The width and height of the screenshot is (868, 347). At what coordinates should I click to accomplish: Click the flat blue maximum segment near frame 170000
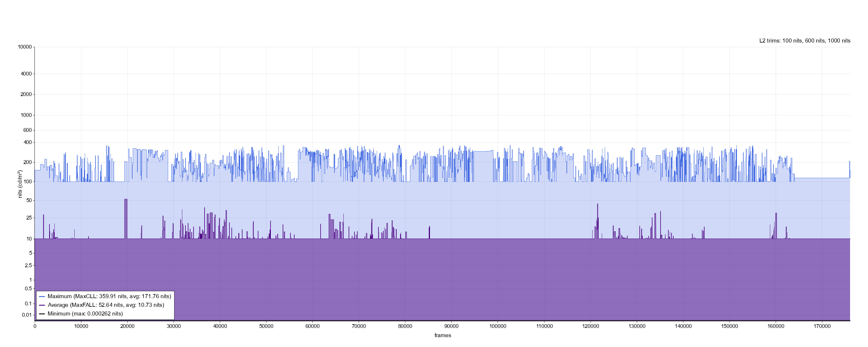click(x=822, y=178)
